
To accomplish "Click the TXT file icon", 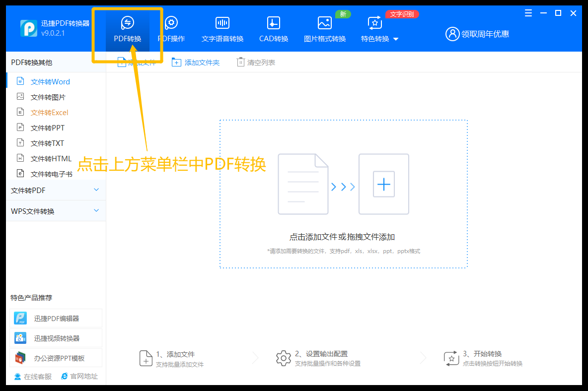I will pyautogui.click(x=21, y=142).
